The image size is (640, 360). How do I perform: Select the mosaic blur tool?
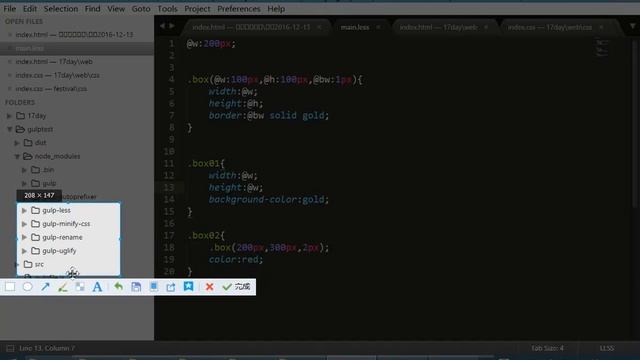(x=80, y=287)
